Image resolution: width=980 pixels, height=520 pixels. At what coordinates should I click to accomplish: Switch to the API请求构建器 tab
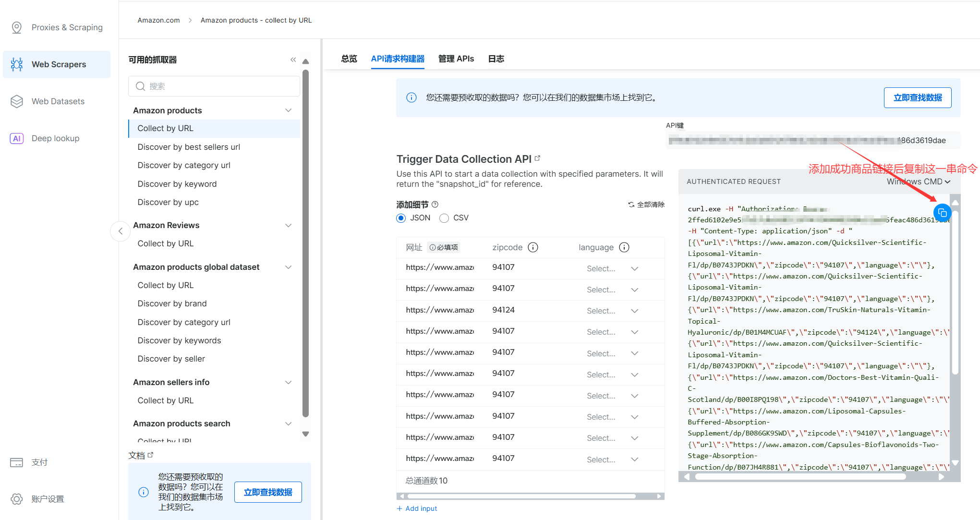click(398, 59)
